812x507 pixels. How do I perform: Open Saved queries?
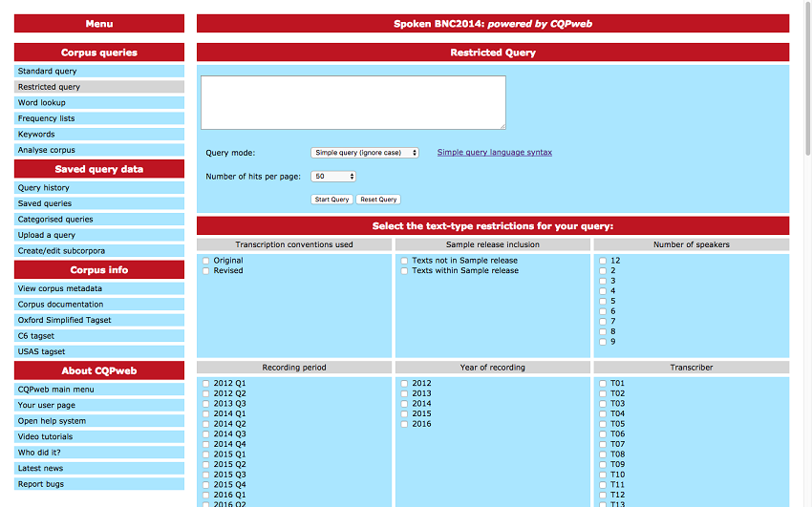99,203
